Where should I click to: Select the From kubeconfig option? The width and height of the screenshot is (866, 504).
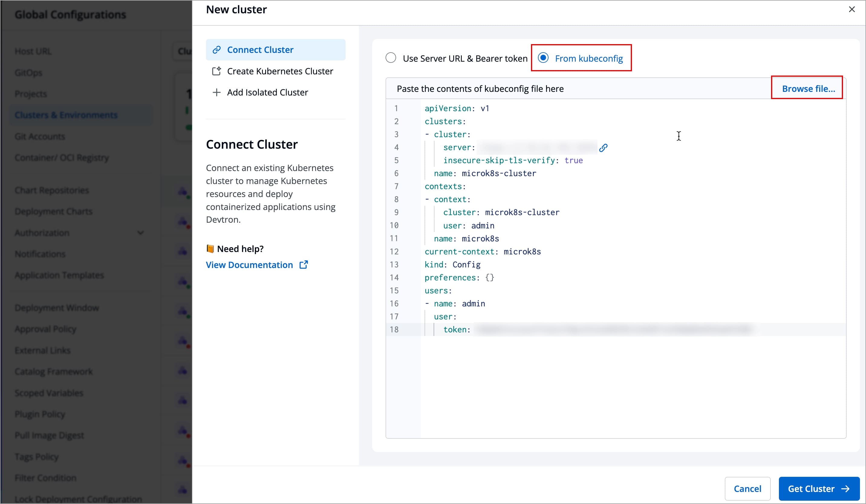pos(543,58)
